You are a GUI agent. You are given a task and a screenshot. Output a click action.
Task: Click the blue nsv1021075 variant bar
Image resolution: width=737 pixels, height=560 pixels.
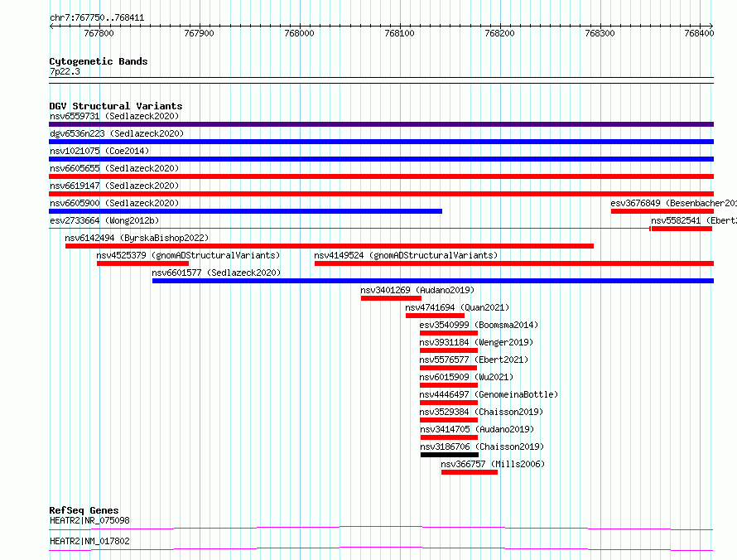pyautogui.click(x=381, y=159)
